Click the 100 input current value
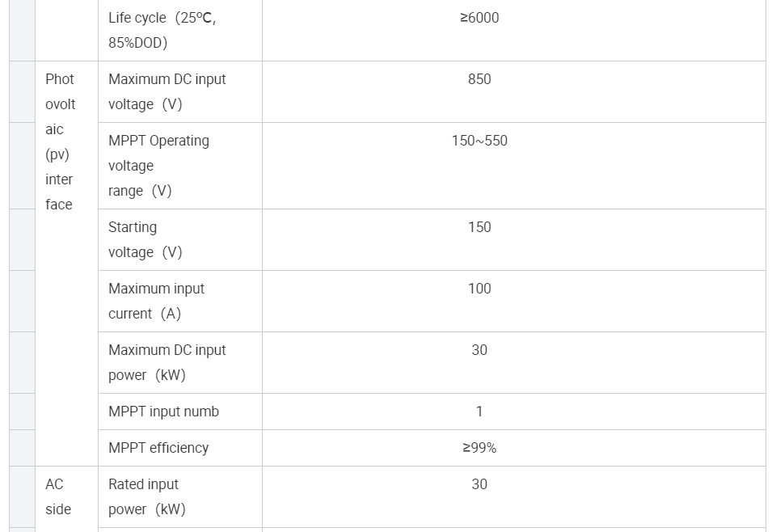 pos(479,289)
